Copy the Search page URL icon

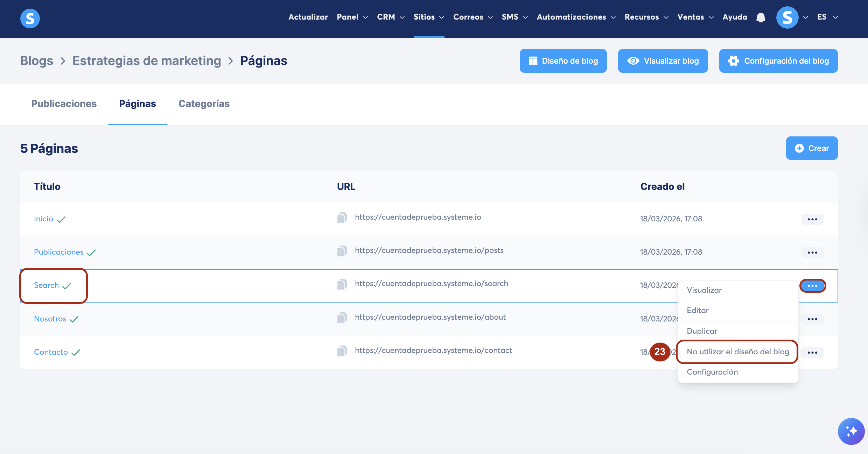(342, 284)
